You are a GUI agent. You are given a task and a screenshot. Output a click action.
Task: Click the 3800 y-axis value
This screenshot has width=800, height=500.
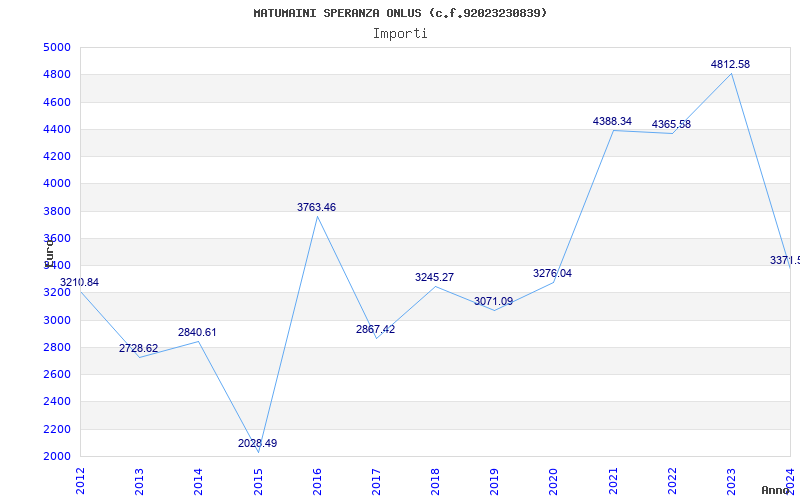coord(57,211)
